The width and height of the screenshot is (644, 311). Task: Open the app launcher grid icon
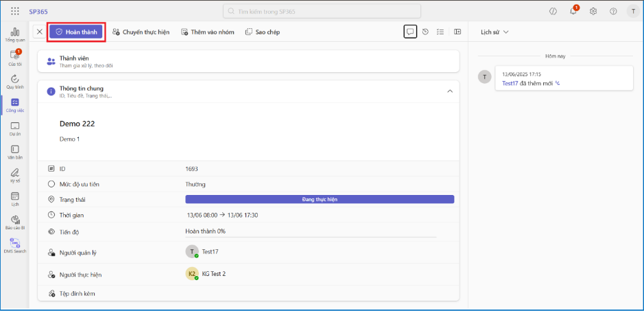tap(15, 11)
